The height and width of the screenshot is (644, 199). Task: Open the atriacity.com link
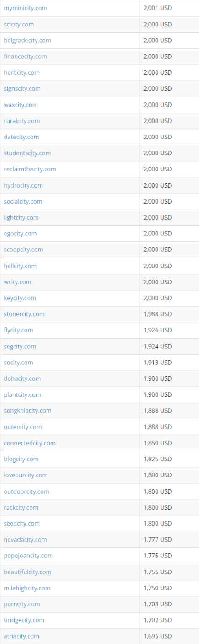(22, 636)
